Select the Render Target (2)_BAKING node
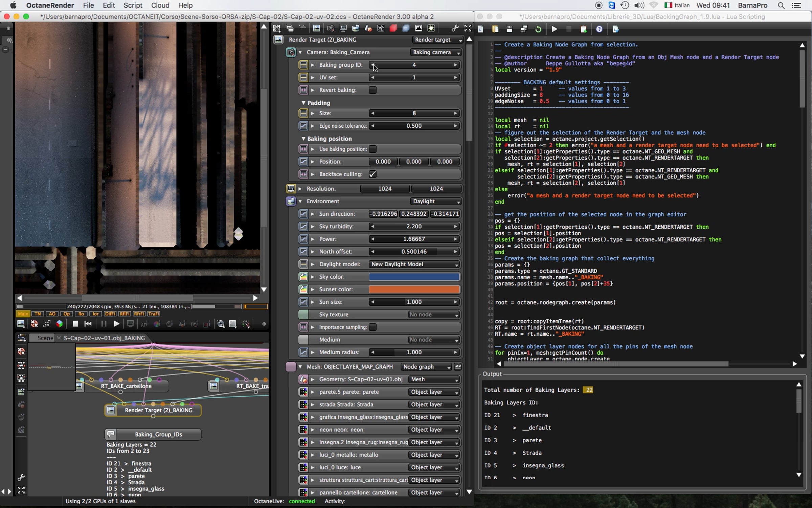This screenshot has height=508, width=812. [153, 410]
